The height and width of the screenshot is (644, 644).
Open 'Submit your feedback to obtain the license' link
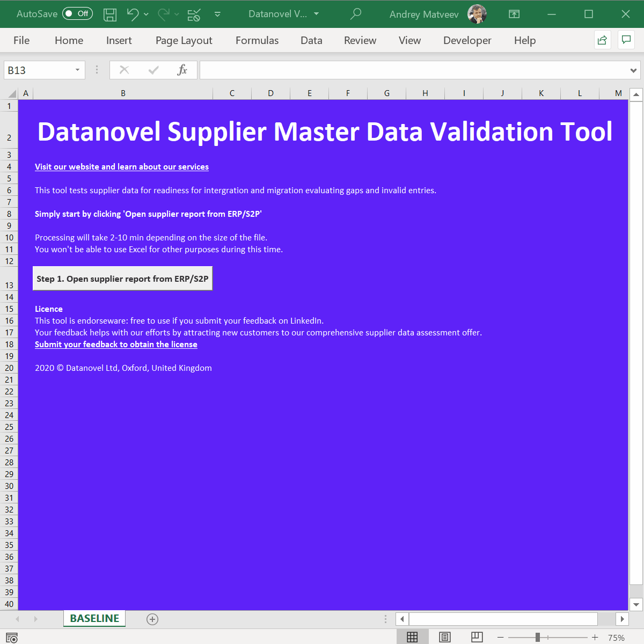tap(116, 345)
